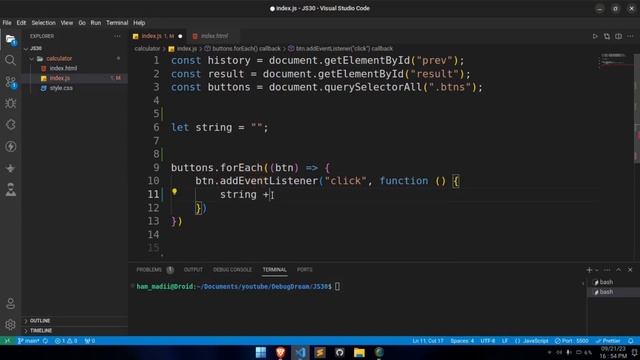The image size is (640, 360).
Task: Click calculator in the breadcrumb path
Action: pos(147,49)
